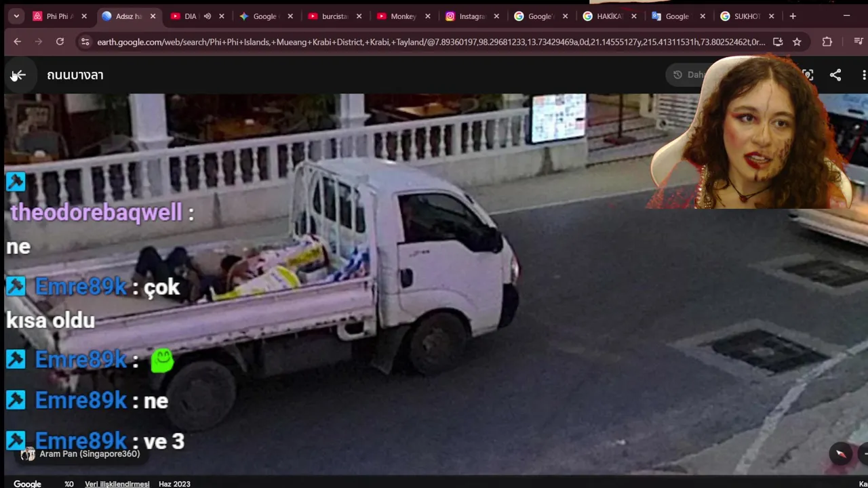Click the Street View capture icon
The height and width of the screenshot is (488, 868).
point(808,75)
